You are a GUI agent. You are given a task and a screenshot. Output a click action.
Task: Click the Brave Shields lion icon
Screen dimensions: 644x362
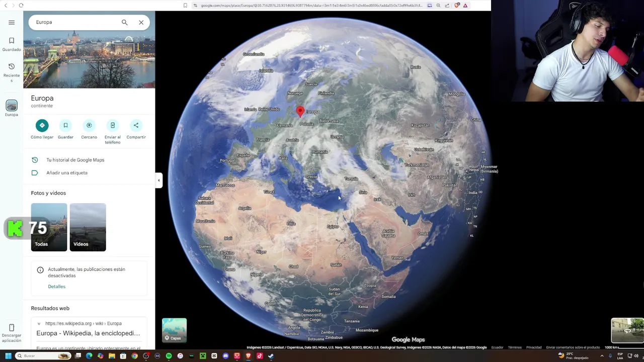click(457, 6)
